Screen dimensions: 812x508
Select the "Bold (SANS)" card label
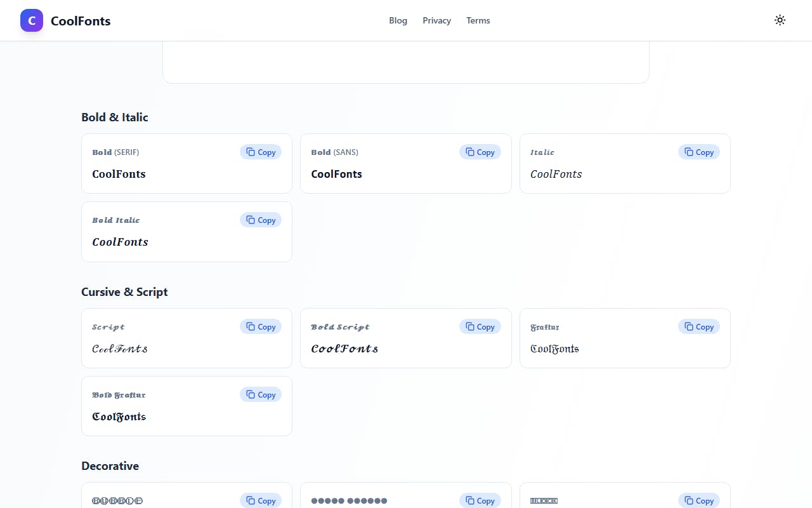click(335, 152)
